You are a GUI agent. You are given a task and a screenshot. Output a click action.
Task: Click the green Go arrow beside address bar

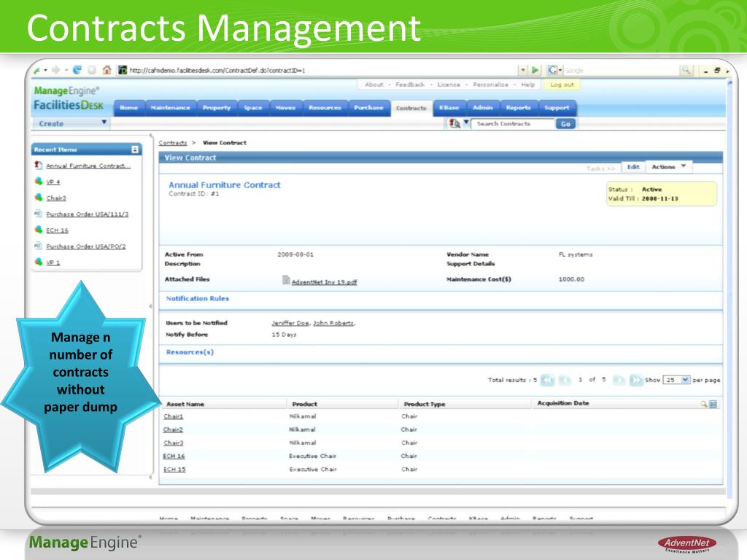coord(535,70)
